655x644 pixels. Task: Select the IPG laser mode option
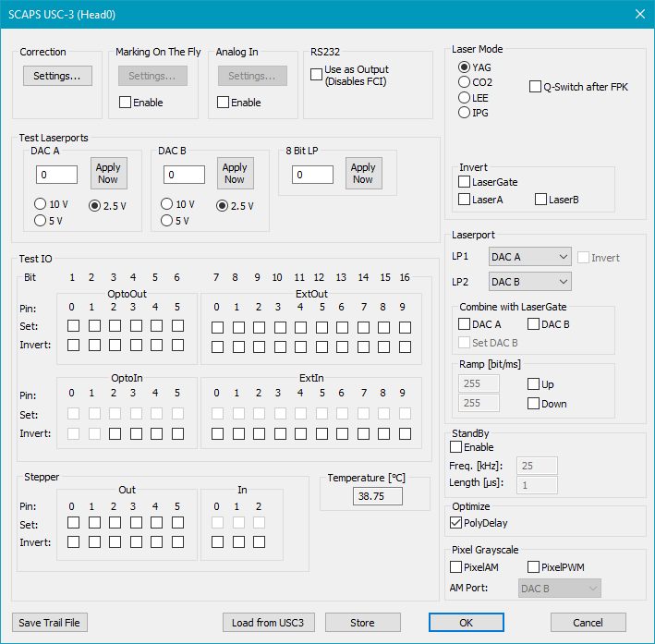pyautogui.click(x=465, y=112)
